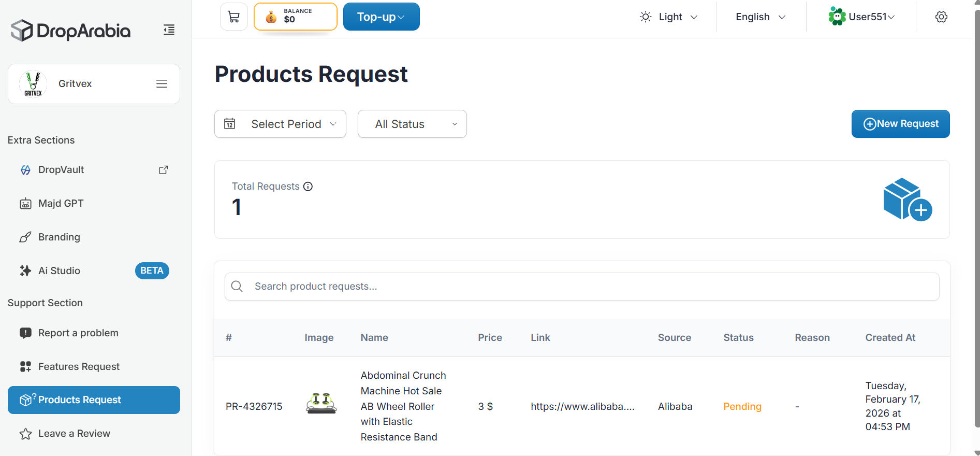Open Ai Studio section

click(x=94, y=271)
